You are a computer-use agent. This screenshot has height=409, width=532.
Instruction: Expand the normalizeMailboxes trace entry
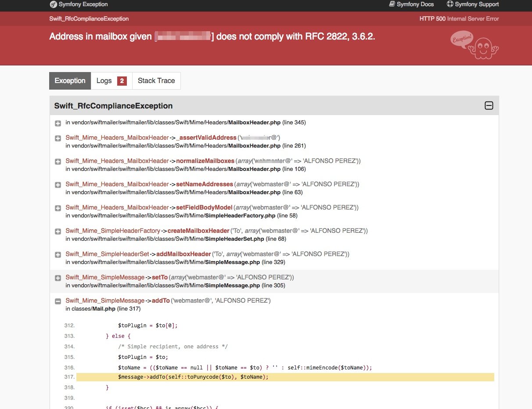[x=58, y=162]
